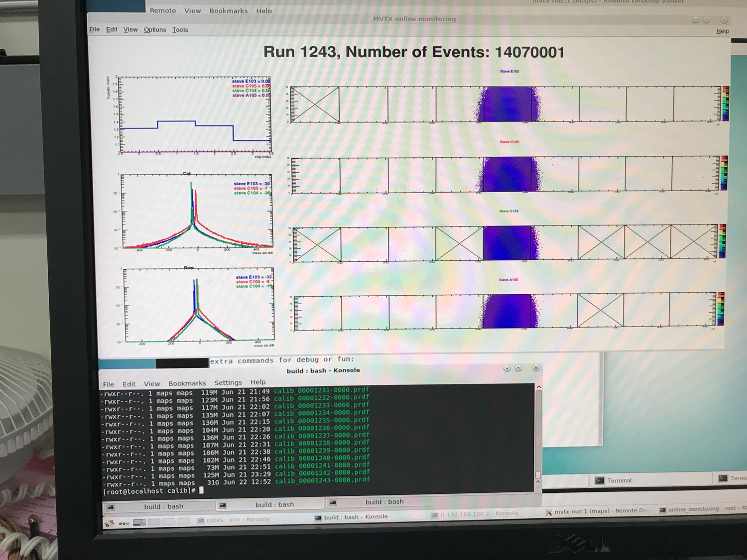The width and height of the screenshot is (747, 560).
Task: Open the View menu in Konsole window
Action: [x=152, y=384]
